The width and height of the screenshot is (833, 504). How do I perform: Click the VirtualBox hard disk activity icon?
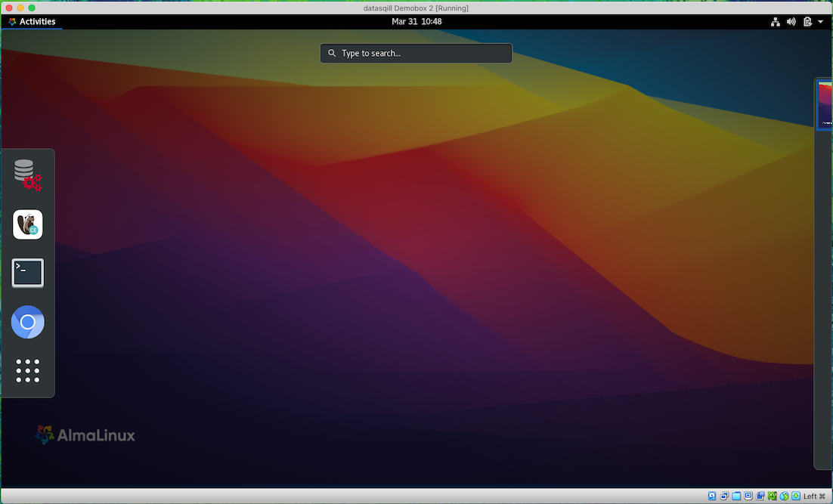pos(712,496)
